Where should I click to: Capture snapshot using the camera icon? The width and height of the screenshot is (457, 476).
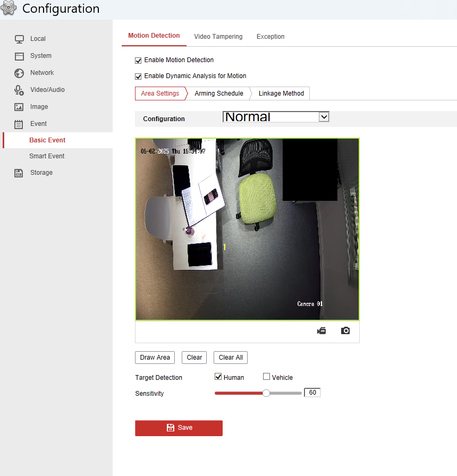345,331
